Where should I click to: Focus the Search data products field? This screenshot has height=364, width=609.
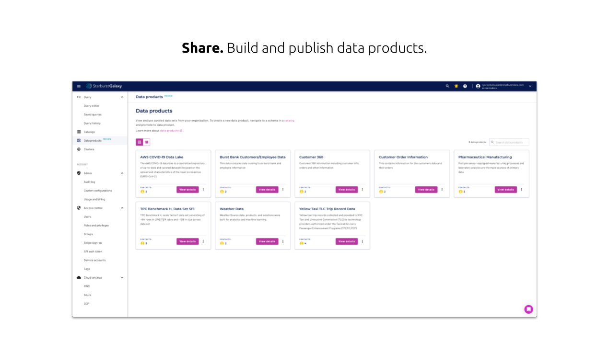coord(509,142)
